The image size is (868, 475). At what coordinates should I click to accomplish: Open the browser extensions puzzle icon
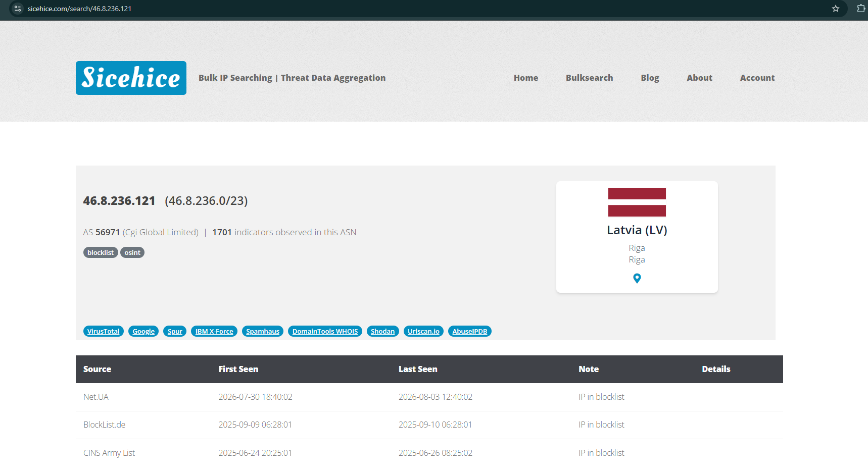861,9
